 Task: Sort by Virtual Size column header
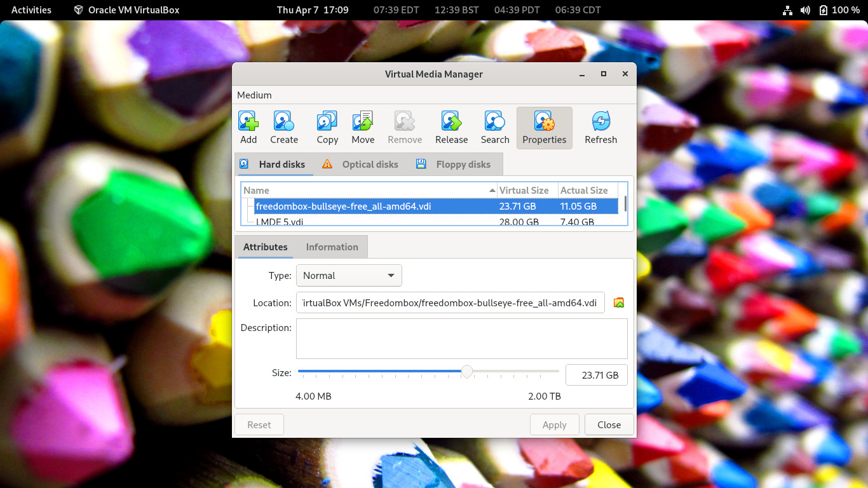[527, 191]
